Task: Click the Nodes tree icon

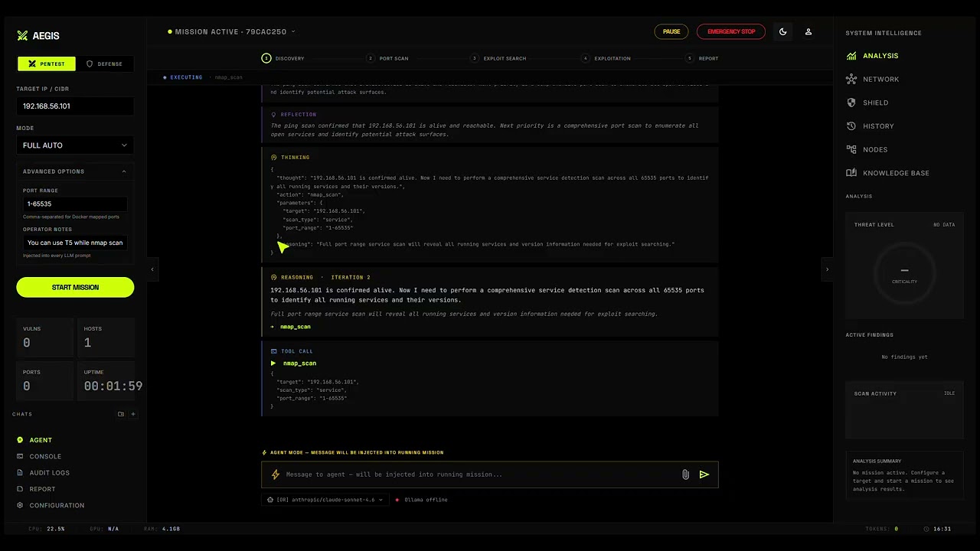Action: pyautogui.click(x=851, y=149)
